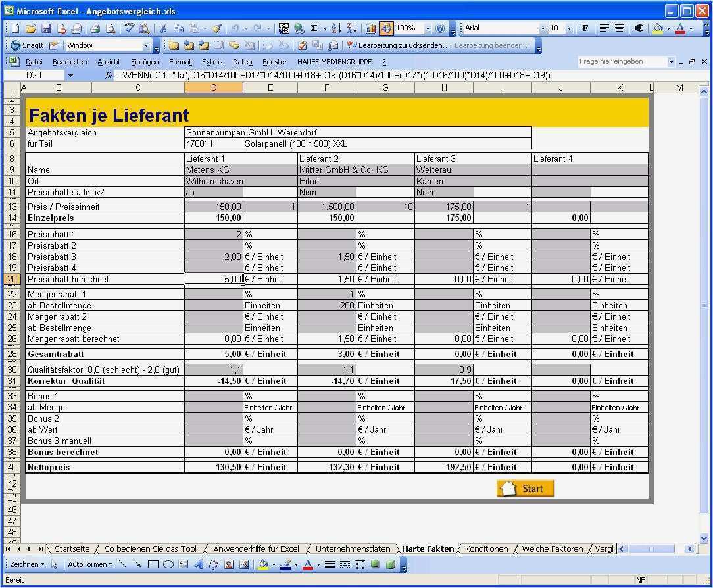The image size is (713, 588).
Task: Select the Rectangle drawing tool
Action: click(x=153, y=564)
